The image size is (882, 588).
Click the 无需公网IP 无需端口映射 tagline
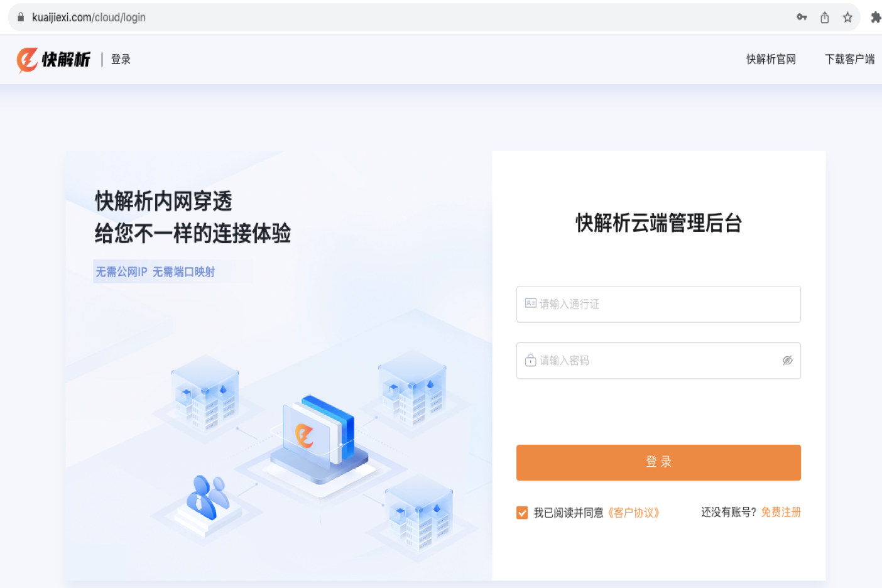pyautogui.click(x=155, y=271)
